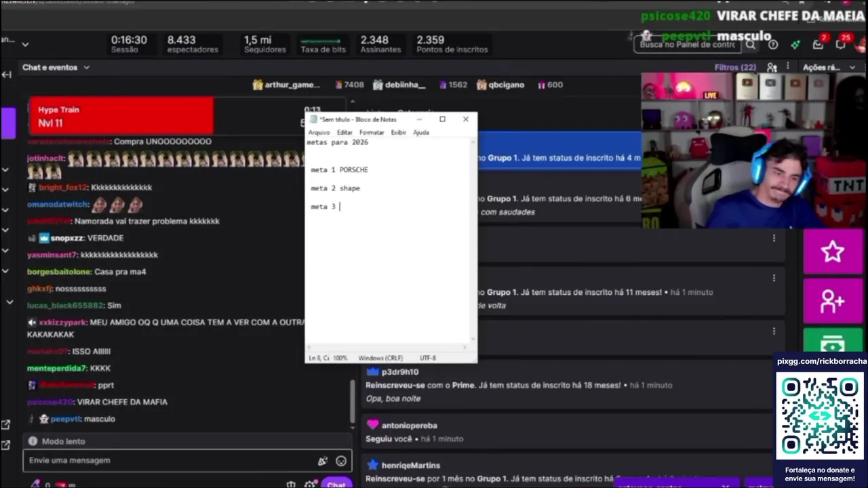Screen dimensions: 868x488
Task: Open Editar menu in Bloco de Notas
Action: tap(344, 132)
